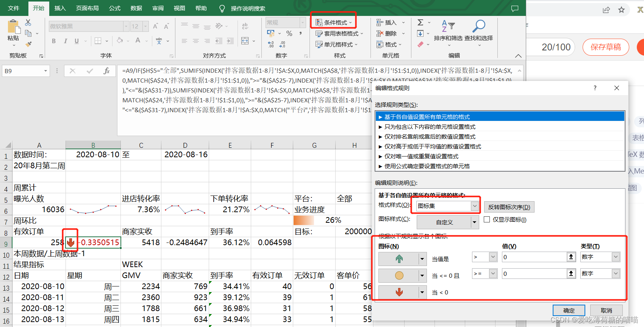
Task: Click 保存草稿 button in browser window
Action: (x=606, y=47)
